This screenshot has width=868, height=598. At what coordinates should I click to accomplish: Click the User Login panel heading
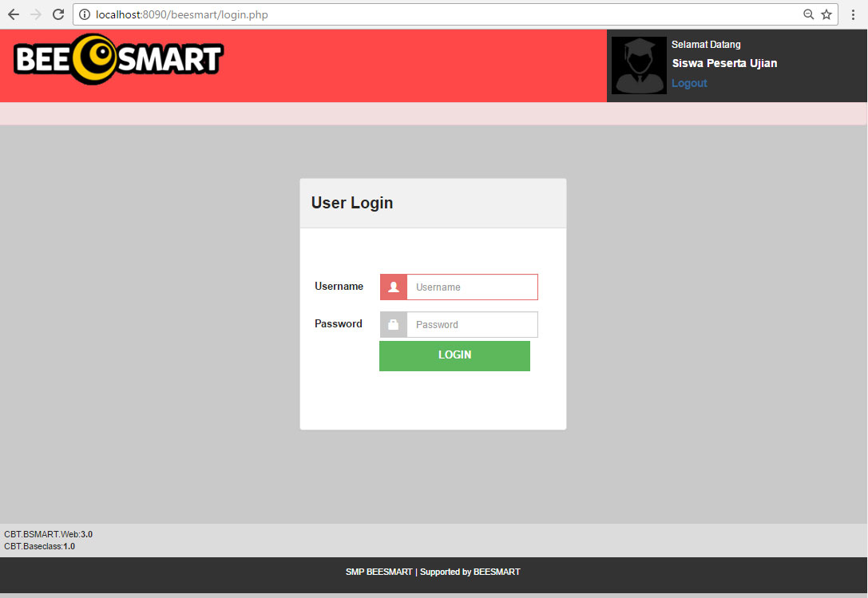coord(352,203)
